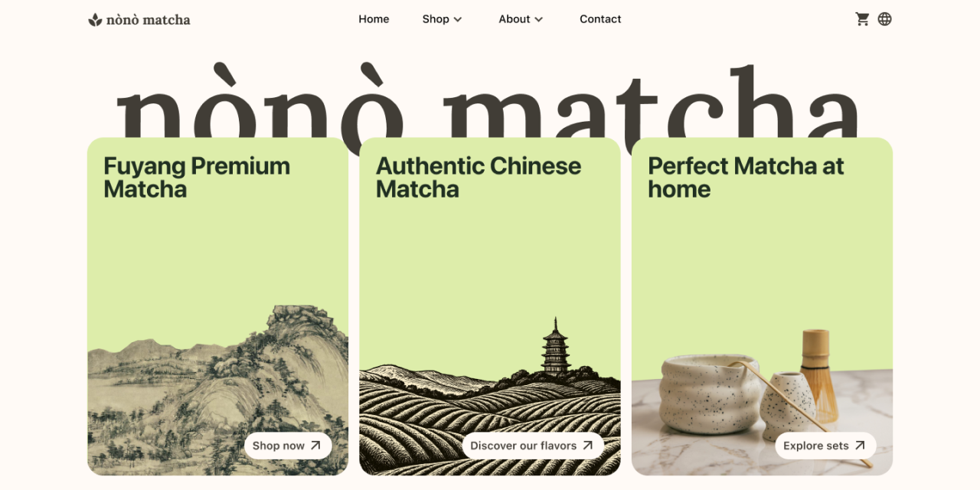Expand the About dropdown chevron
The width and height of the screenshot is (980, 490).
[539, 19]
